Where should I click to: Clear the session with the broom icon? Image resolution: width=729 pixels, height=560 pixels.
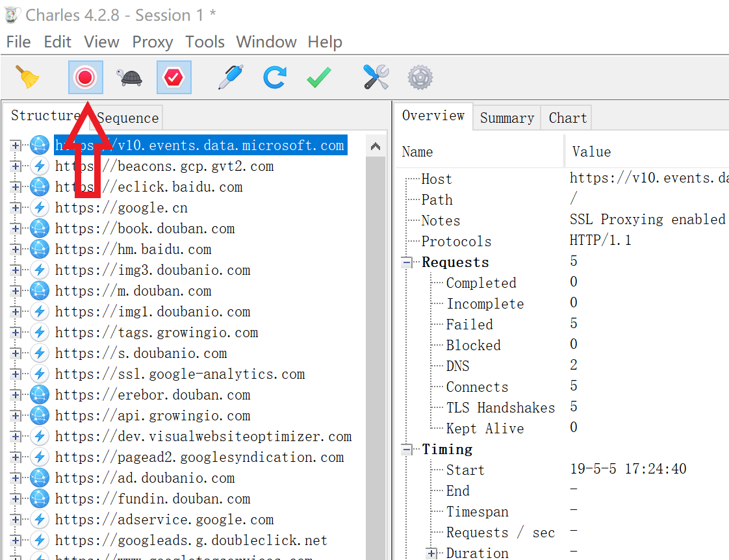[27, 77]
